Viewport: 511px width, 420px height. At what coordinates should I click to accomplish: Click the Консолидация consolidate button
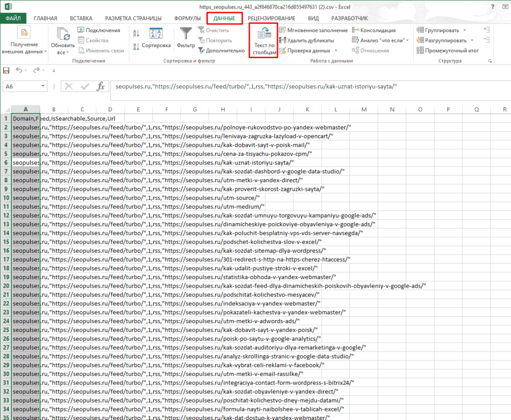tap(374, 30)
